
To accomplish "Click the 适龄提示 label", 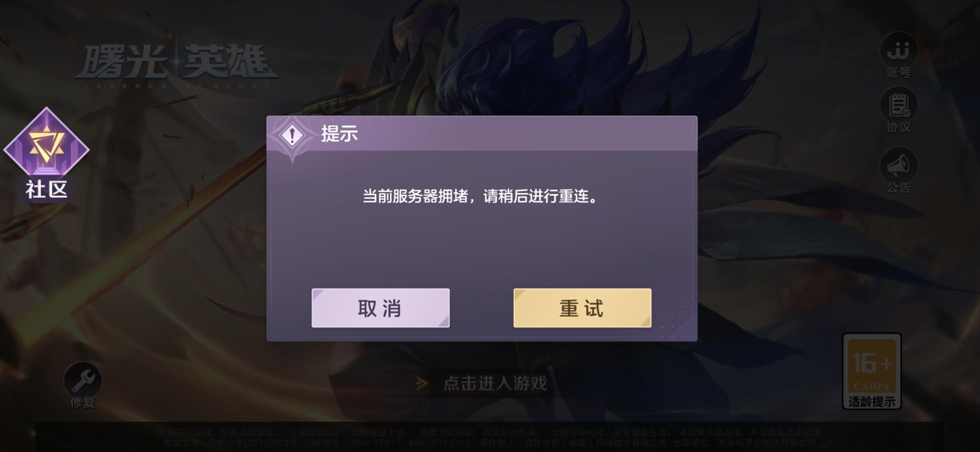I will 872,401.
